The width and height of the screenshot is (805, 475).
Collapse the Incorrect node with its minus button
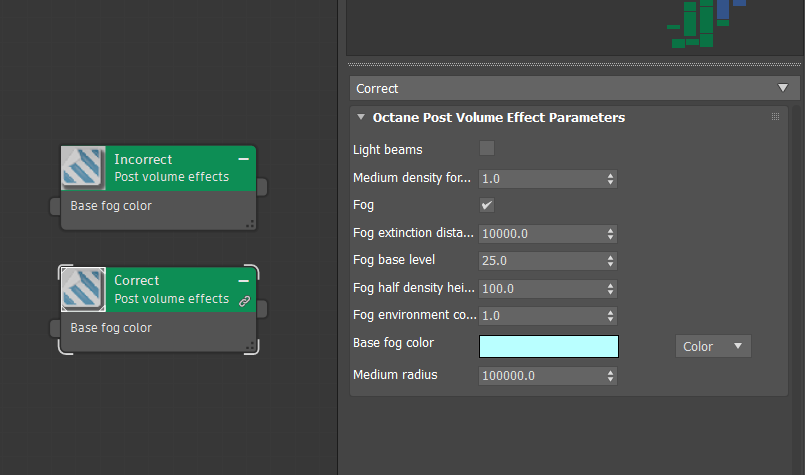click(x=244, y=159)
